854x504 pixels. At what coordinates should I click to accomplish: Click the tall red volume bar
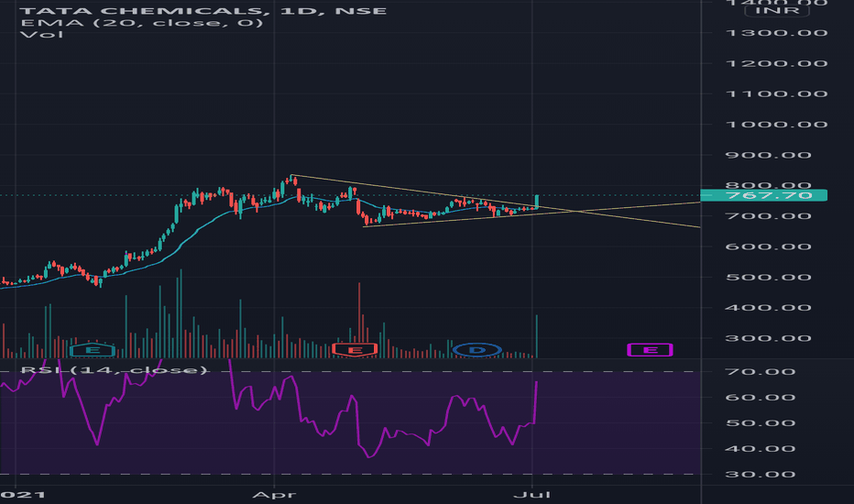[359, 320]
